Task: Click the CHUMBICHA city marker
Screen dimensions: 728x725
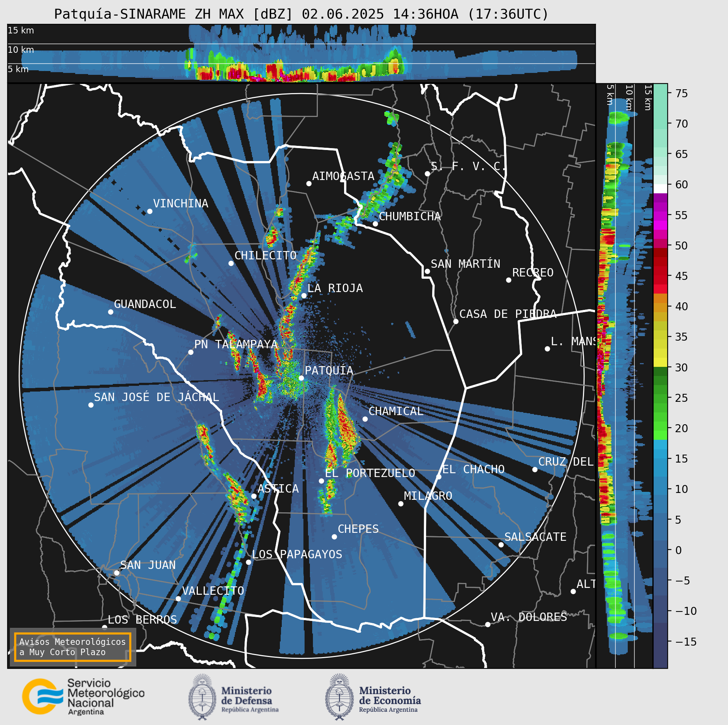Action: pos(375,224)
